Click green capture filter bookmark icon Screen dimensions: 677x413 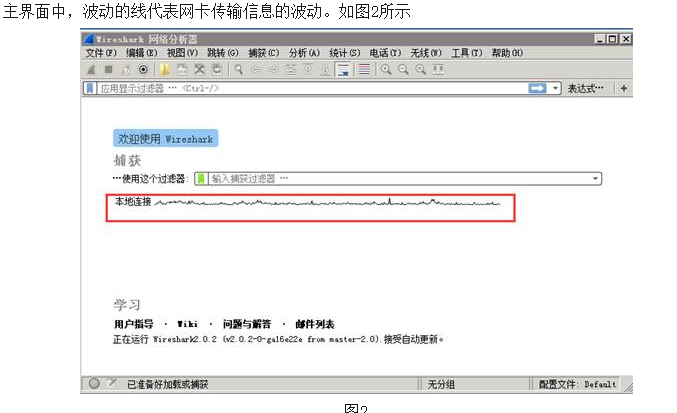[x=201, y=179]
